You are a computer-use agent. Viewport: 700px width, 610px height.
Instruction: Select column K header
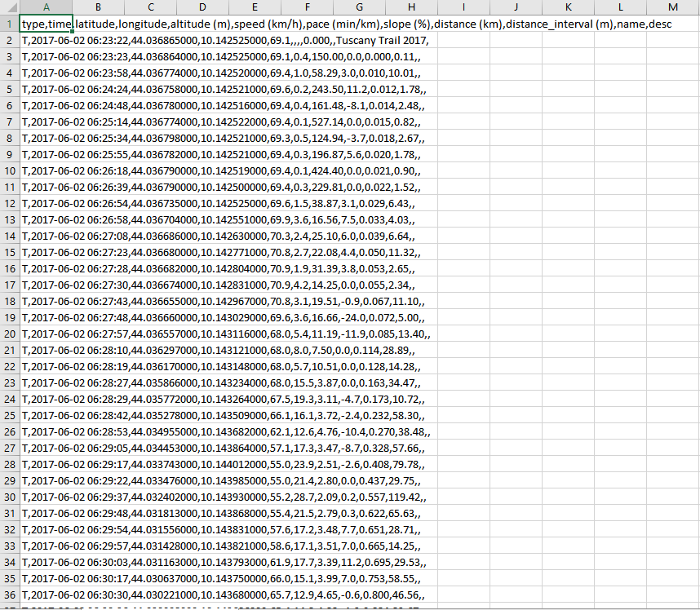tap(569, 7)
